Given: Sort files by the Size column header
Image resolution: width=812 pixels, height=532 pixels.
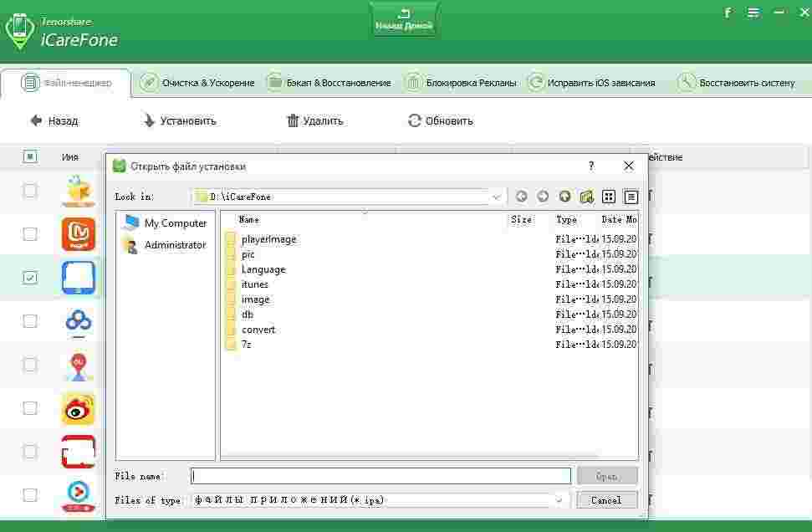Looking at the screenshot, I should point(521,220).
